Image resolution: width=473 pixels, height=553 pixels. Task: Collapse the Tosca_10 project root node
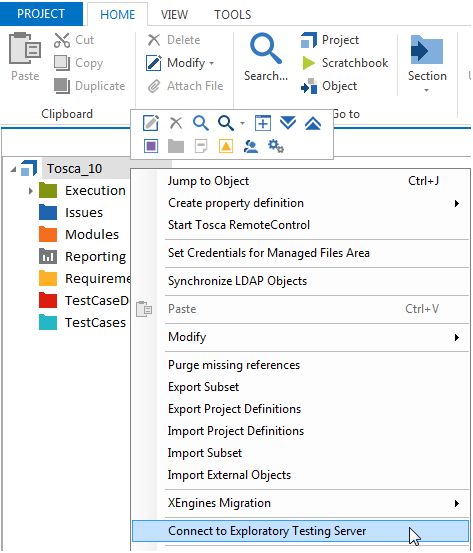pos(13,170)
